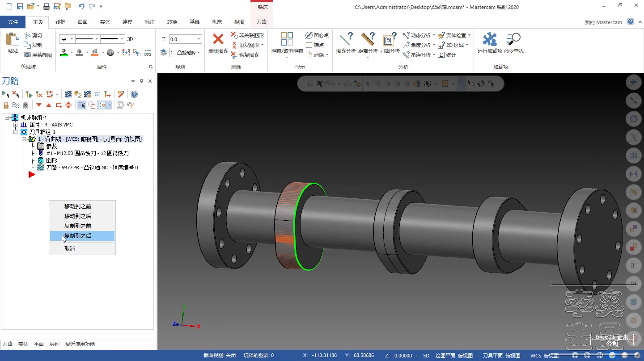Image resolution: width=644 pixels, height=361 pixels.
Task: Click select-all-operations icon in 刀路 toolbar
Action: (x=6, y=94)
